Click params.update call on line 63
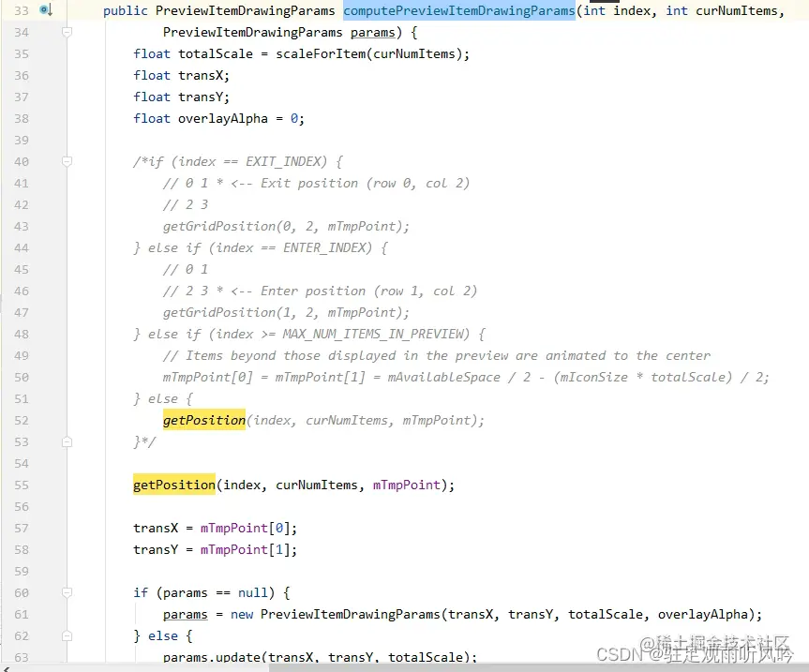Image resolution: width=809 pixels, height=672 pixels. coord(212,657)
